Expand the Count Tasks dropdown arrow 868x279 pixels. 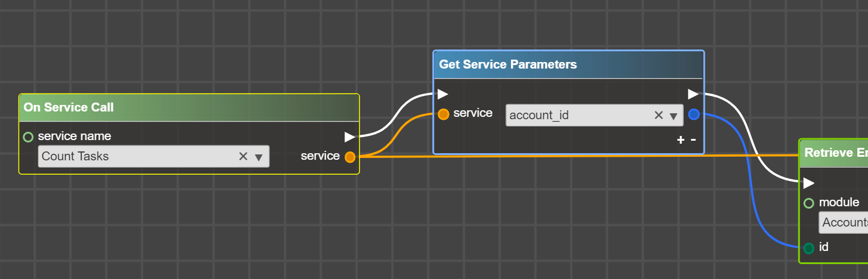(x=259, y=157)
